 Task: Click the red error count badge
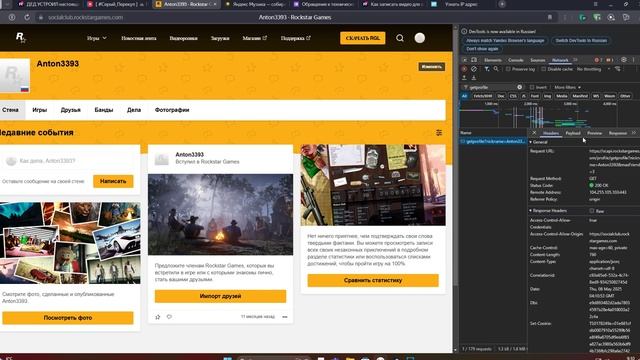point(598,60)
